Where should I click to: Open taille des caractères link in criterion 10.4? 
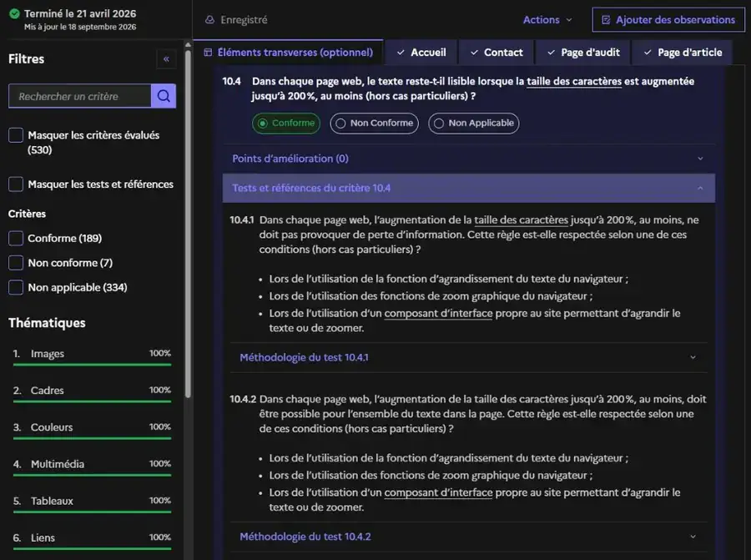(574, 81)
